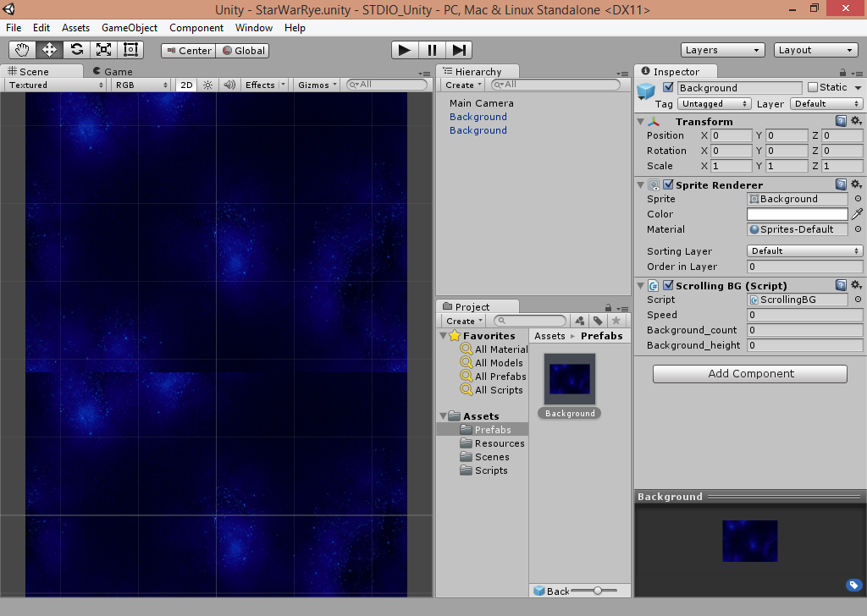Open the File menu

pyautogui.click(x=14, y=28)
